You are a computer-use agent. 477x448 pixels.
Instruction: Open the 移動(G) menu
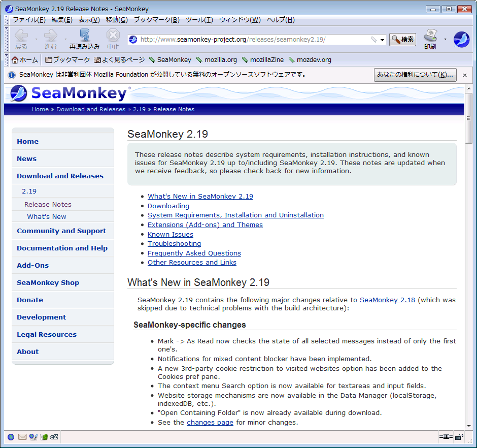pos(117,20)
